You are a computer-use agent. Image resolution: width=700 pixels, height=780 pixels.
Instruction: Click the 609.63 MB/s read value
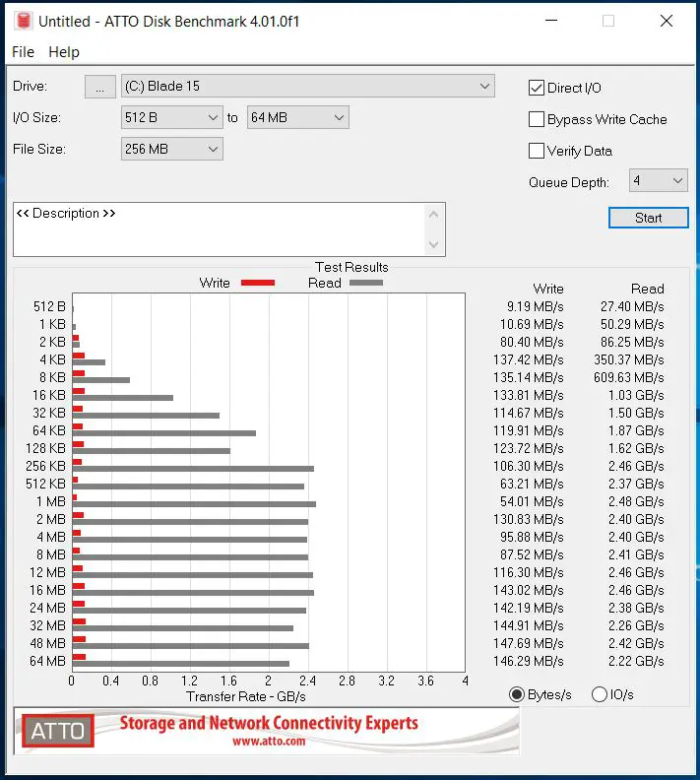[629, 377]
